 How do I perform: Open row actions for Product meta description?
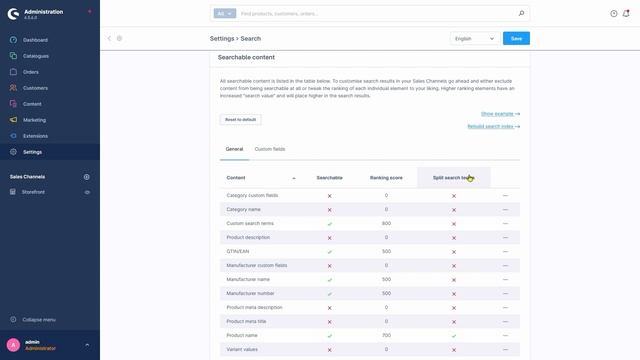[505, 307]
